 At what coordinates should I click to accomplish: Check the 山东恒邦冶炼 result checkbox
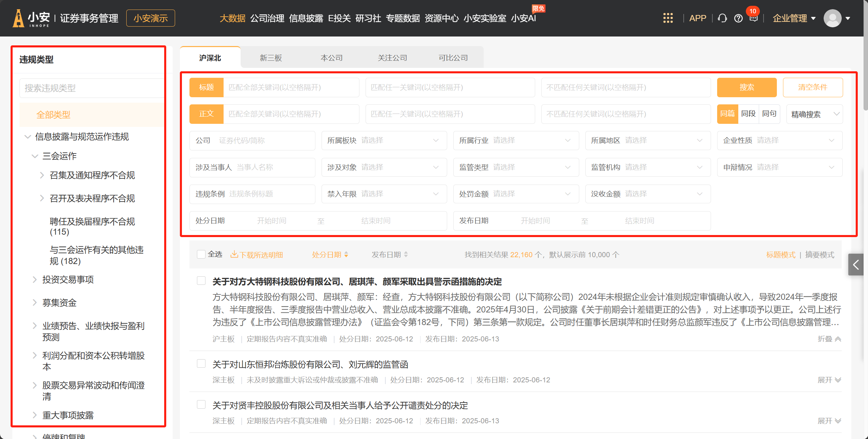[x=201, y=364]
